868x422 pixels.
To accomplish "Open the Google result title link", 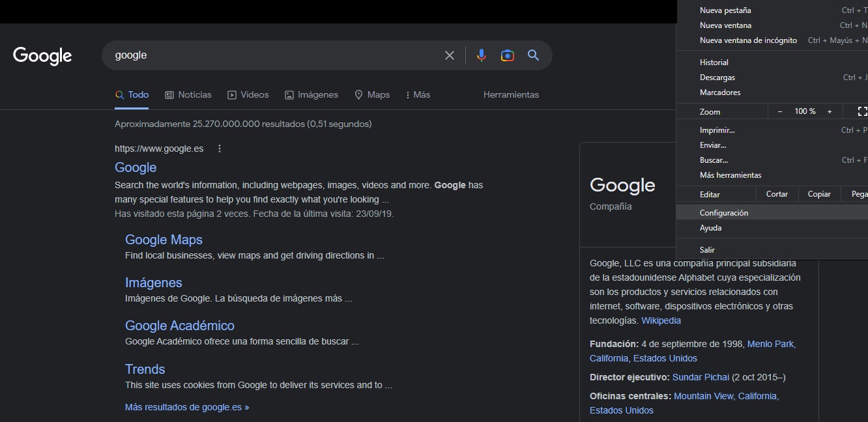I will pyautogui.click(x=136, y=167).
